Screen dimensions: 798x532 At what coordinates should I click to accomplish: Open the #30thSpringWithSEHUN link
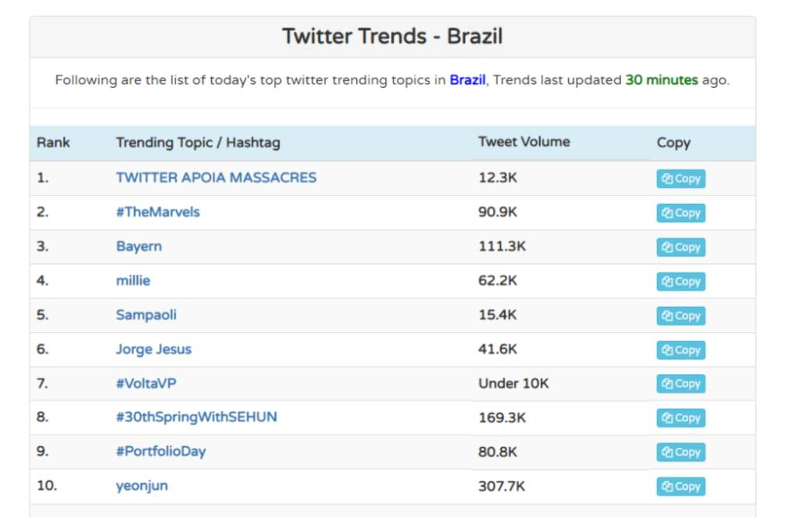click(x=196, y=417)
